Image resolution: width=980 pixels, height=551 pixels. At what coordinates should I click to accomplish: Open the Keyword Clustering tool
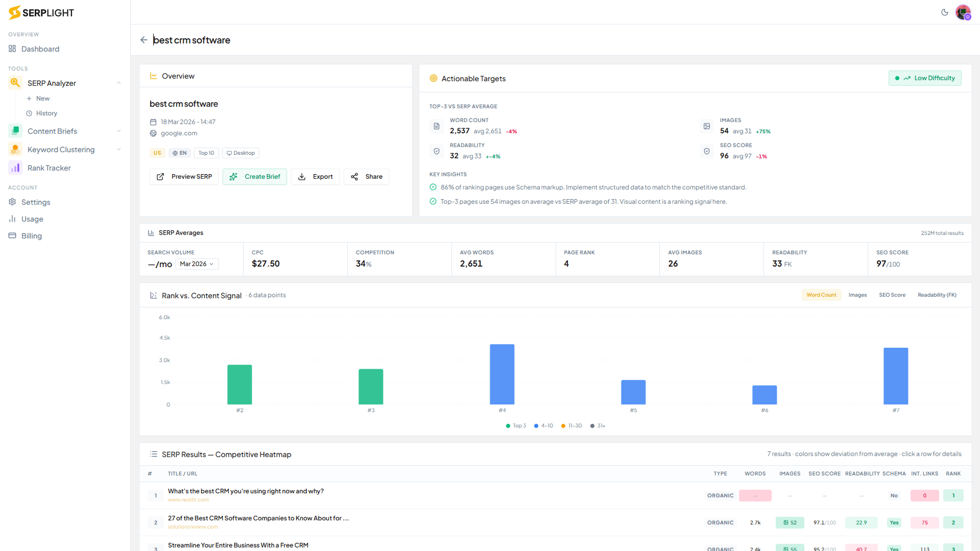point(61,149)
